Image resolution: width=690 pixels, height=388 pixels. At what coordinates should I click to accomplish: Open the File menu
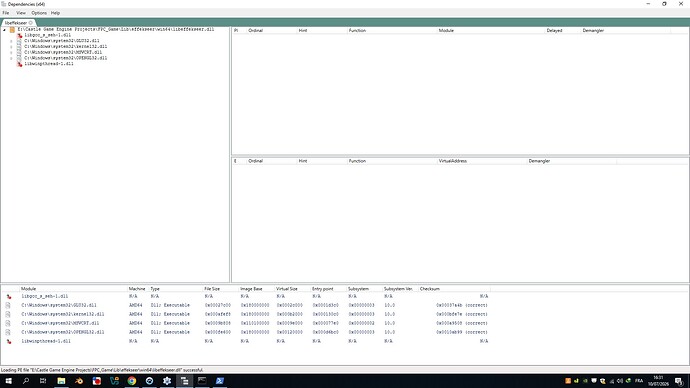(x=6, y=13)
